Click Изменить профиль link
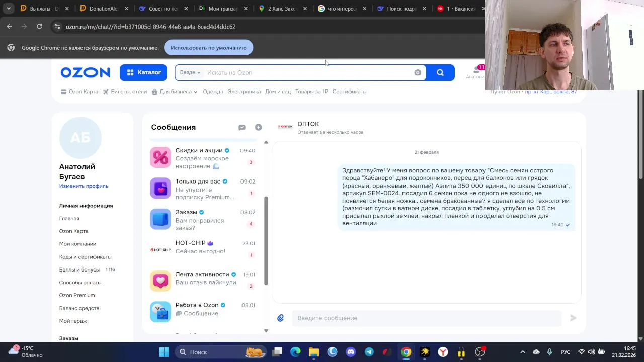The width and height of the screenshot is (644, 362). tap(84, 186)
